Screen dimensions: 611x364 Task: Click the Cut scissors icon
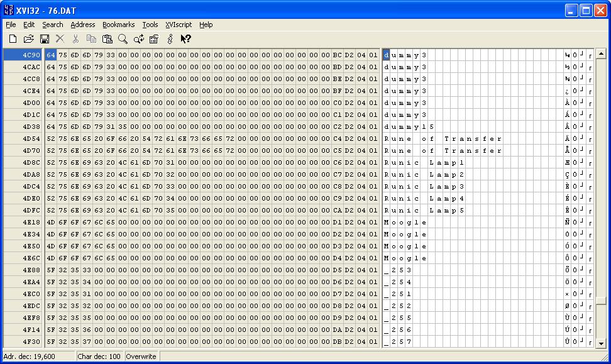click(75, 38)
